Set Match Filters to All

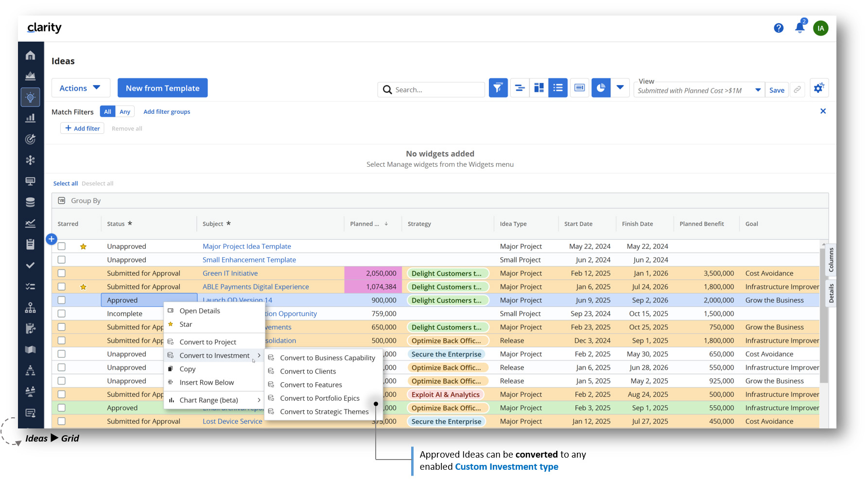point(107,111)
